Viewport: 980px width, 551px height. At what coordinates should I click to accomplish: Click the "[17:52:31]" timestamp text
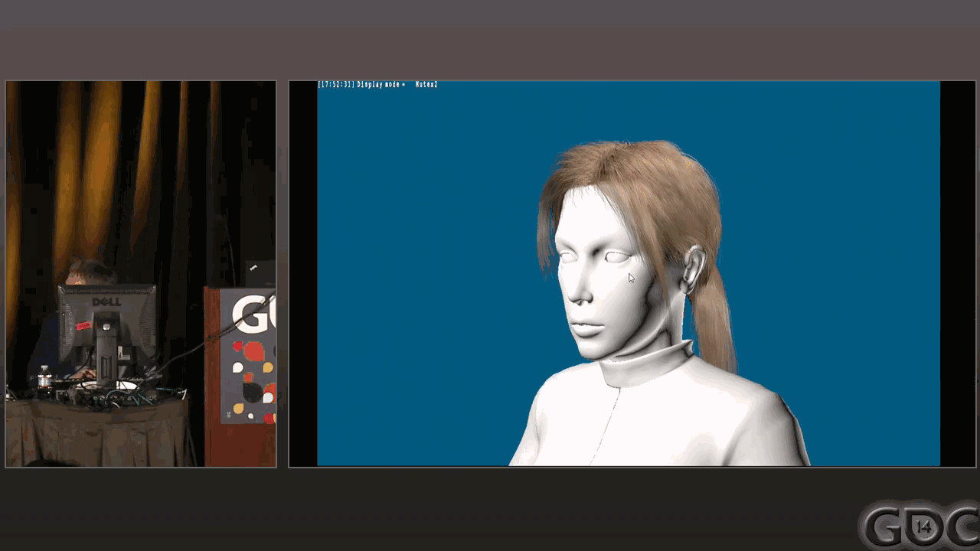[336, 84]
